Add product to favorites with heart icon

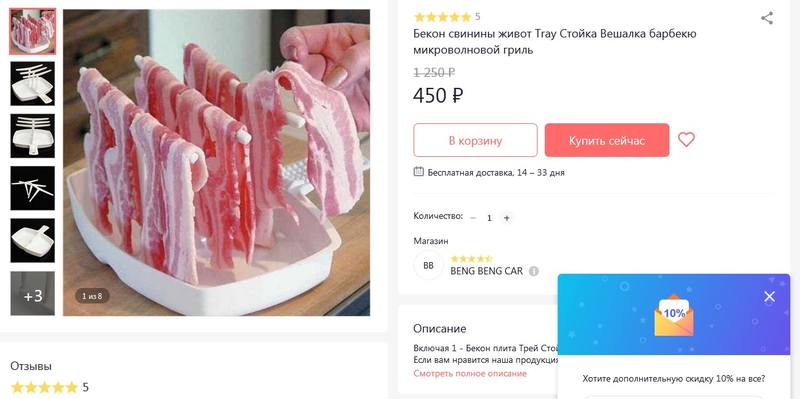[686, 139]
